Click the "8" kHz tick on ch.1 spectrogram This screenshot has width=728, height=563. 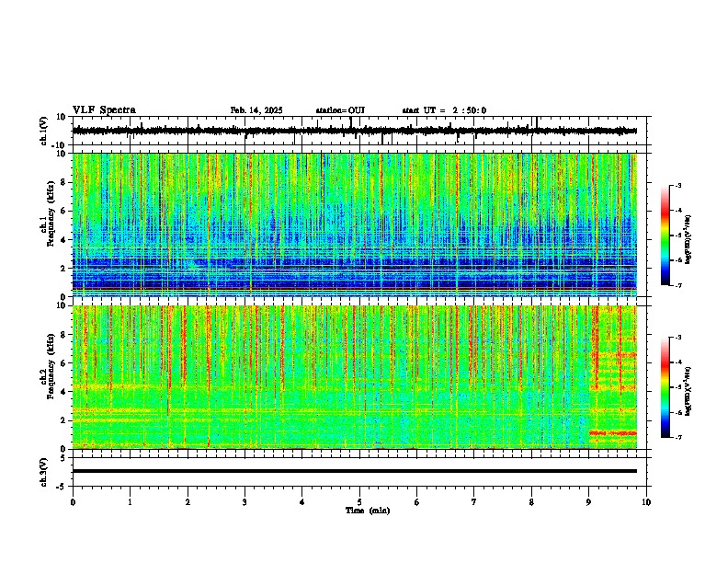(63, 182)
